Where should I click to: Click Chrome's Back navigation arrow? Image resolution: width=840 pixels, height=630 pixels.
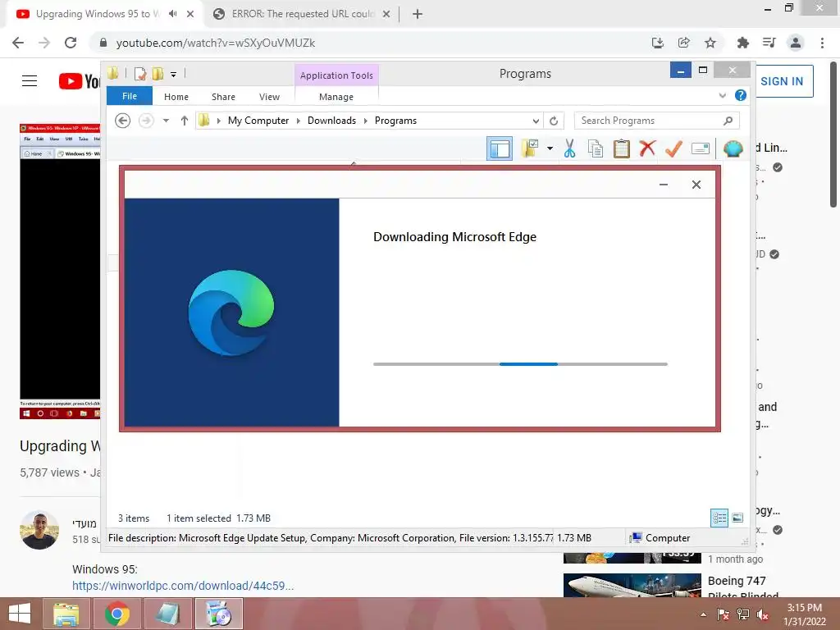pyautogui.click(x=18, y=43)
